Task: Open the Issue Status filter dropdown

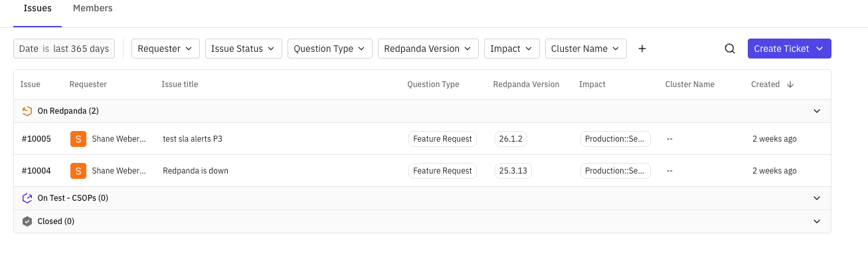Action: coord(243,49)
